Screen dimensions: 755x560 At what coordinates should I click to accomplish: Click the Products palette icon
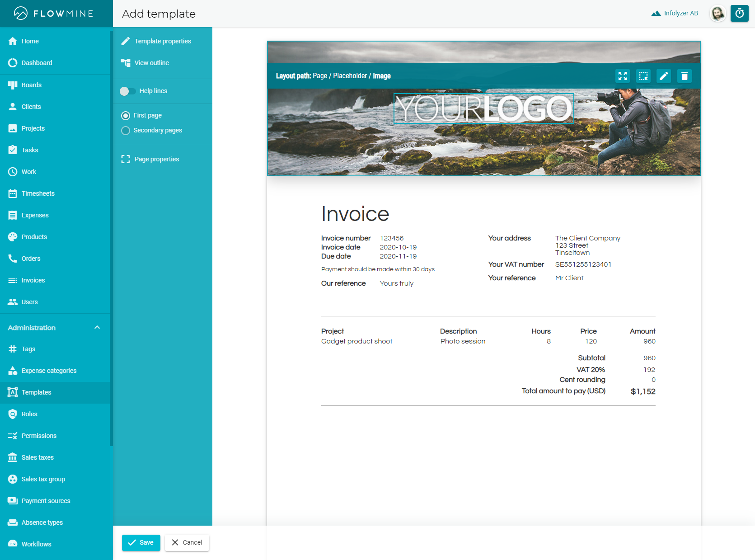(x=13, y=237)
